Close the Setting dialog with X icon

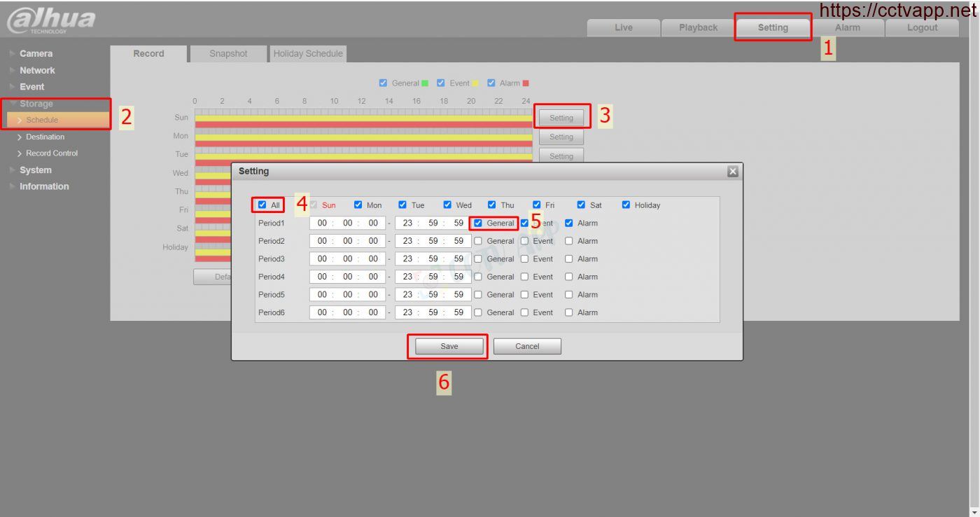pos(732,172)
